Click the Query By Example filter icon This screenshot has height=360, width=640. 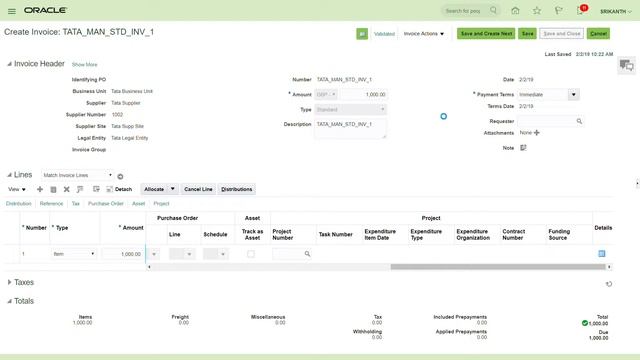[80, 189]
